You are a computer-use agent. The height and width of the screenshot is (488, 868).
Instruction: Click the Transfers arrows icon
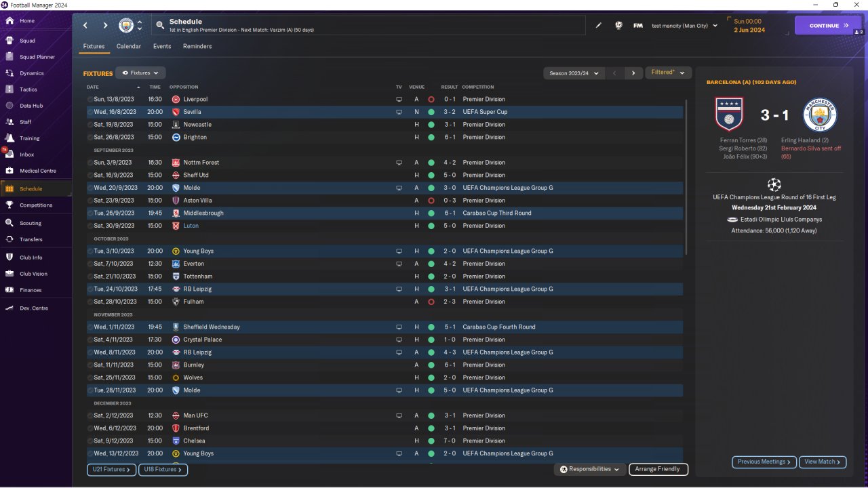[x=9, y=239]
